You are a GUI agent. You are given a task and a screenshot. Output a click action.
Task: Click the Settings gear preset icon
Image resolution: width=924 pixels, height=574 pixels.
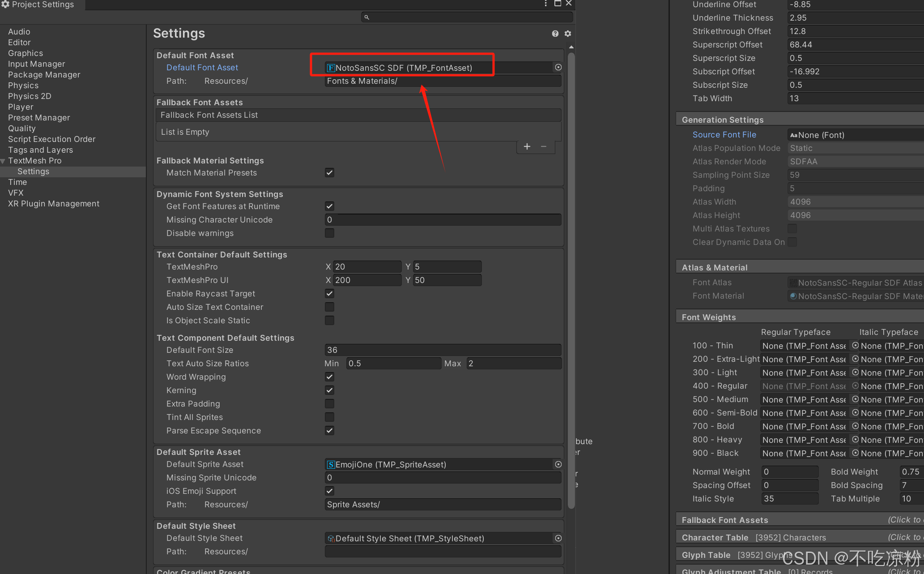(x=567, y=34)
